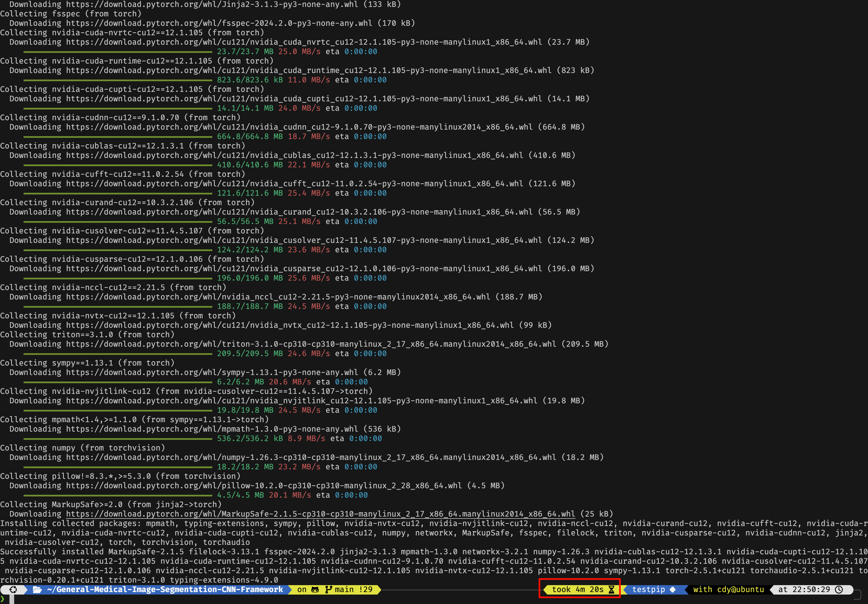This screenshot has height=604, width=868.
Task: Click the terminal cursor at the prompt
Action: point(12,599)
